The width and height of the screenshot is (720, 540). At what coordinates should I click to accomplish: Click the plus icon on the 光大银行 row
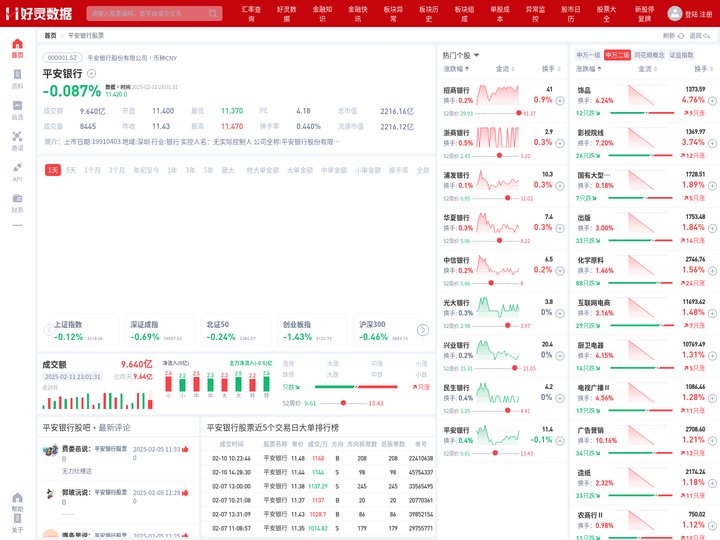pos(560,313)
